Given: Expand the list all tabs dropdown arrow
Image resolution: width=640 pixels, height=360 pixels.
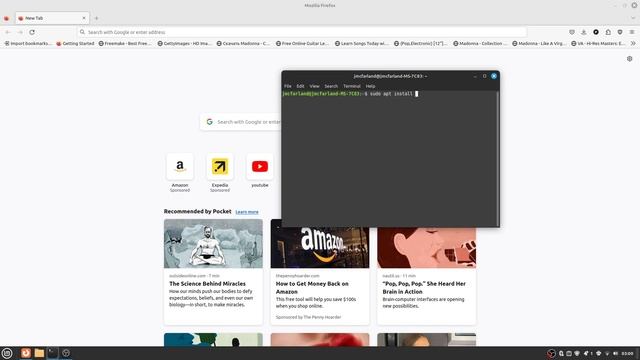Looking at the screenshot, I should (633, 18).
